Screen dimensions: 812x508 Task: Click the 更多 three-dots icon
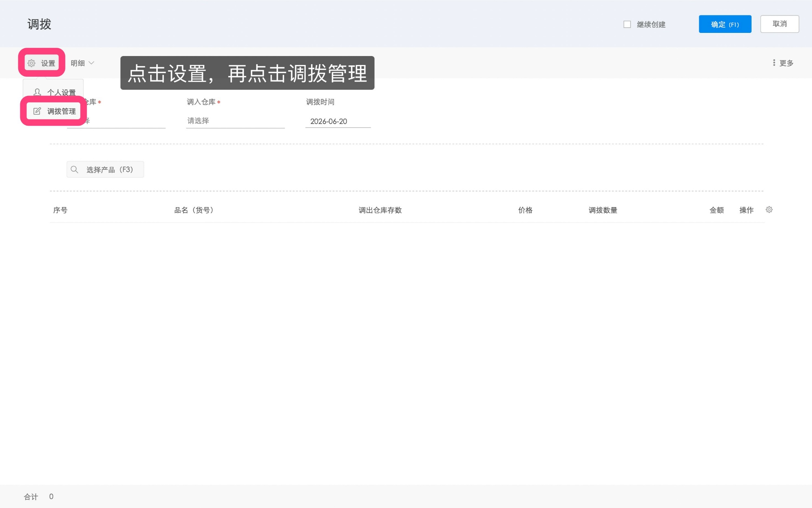(x=774, y=63)
